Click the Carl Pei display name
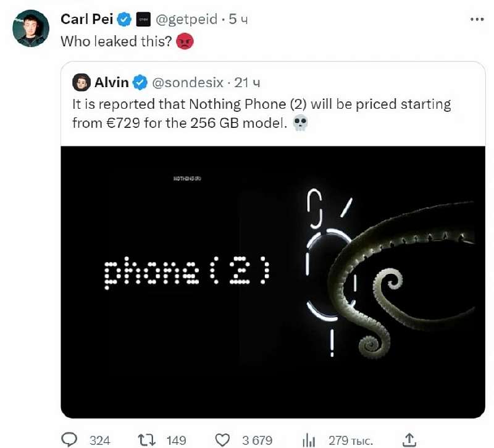 point(86,20)
